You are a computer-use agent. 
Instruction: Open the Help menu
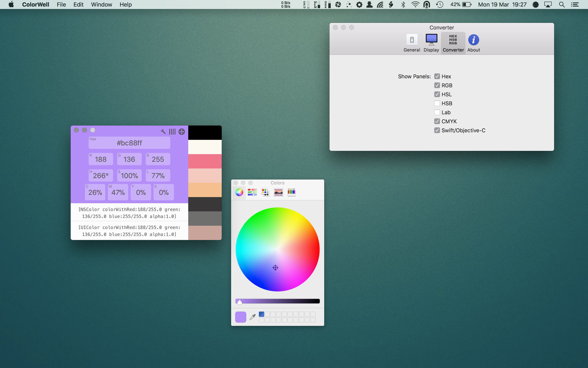tap(126, 4)
